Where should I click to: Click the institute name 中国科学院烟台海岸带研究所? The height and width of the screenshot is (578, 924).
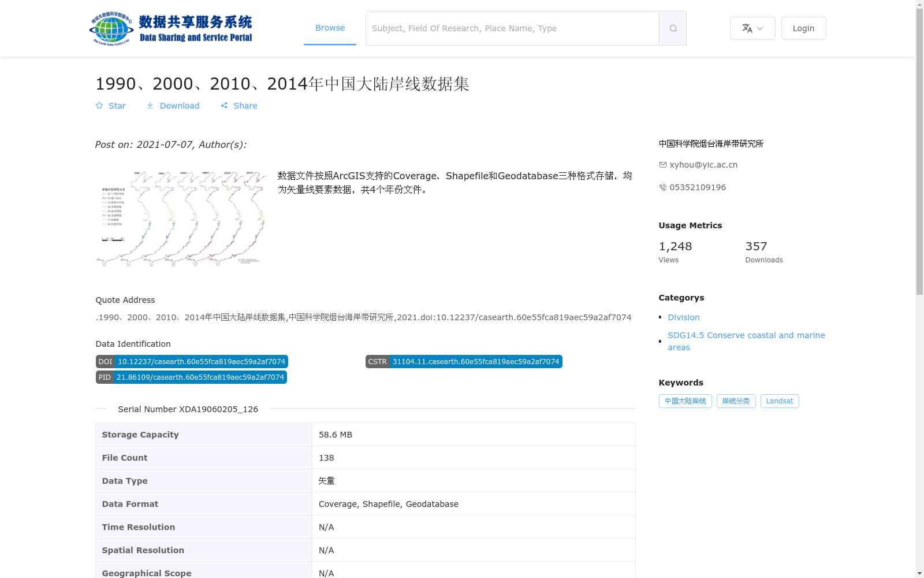pyautogui.click(x=711, y=144)
